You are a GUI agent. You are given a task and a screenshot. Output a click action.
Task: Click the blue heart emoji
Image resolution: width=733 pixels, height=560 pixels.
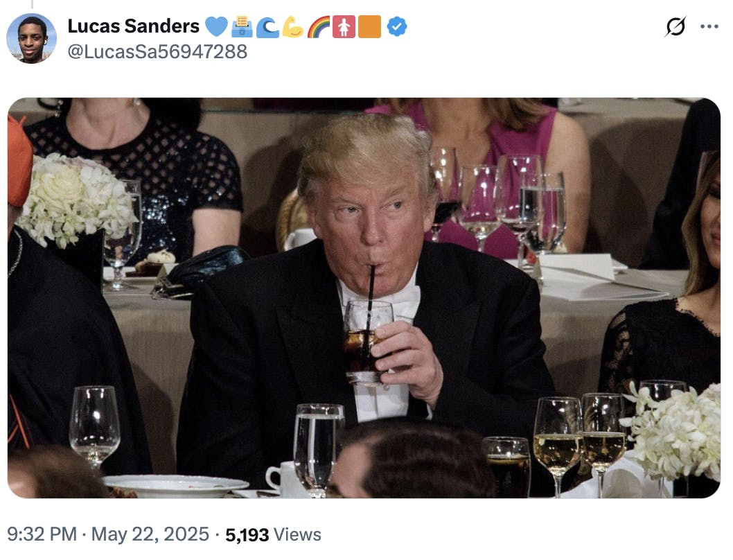(216, 27)
